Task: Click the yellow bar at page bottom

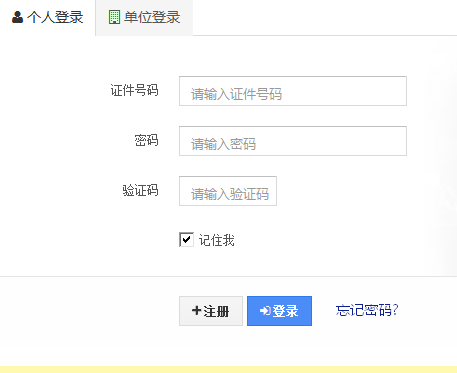Action: tap(228, 370)
